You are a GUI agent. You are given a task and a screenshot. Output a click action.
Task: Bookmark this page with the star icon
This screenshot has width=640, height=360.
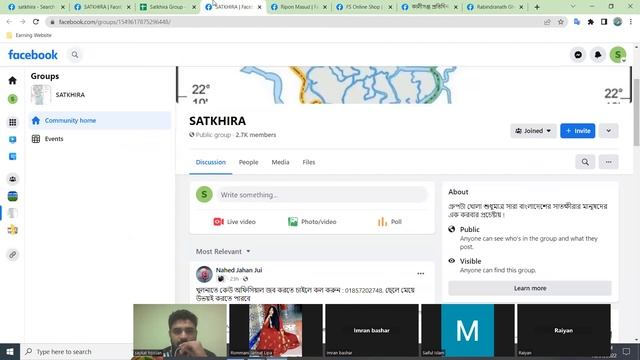(x=561, y=22)
